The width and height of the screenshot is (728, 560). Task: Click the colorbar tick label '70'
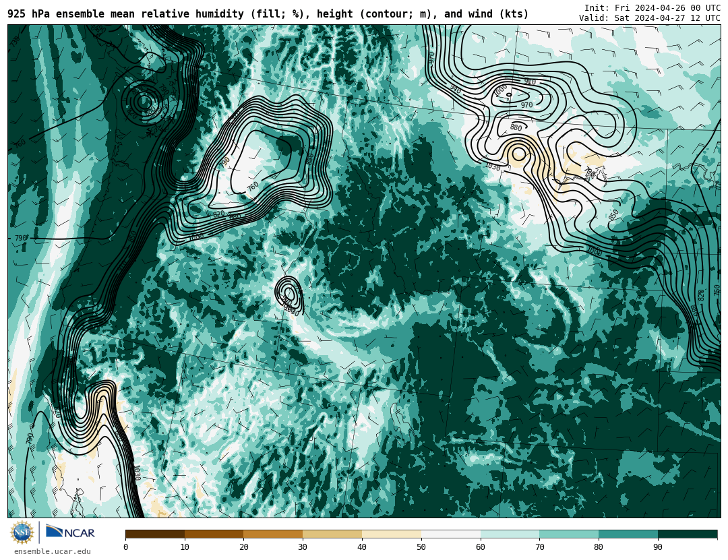click(539, 547)
